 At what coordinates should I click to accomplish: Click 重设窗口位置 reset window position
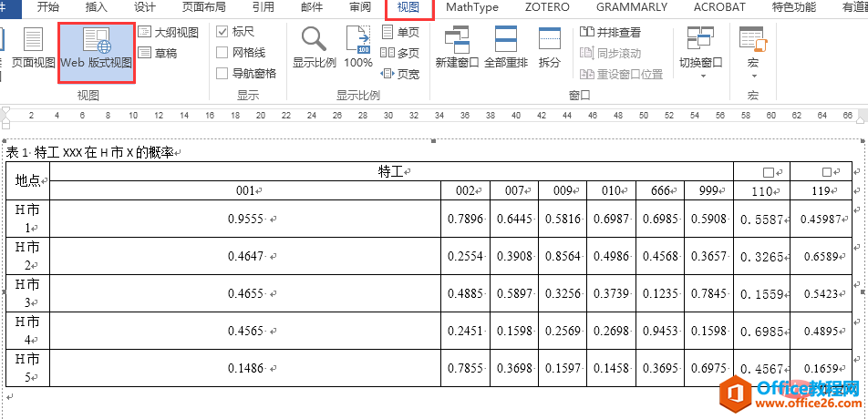pos(622,74)
